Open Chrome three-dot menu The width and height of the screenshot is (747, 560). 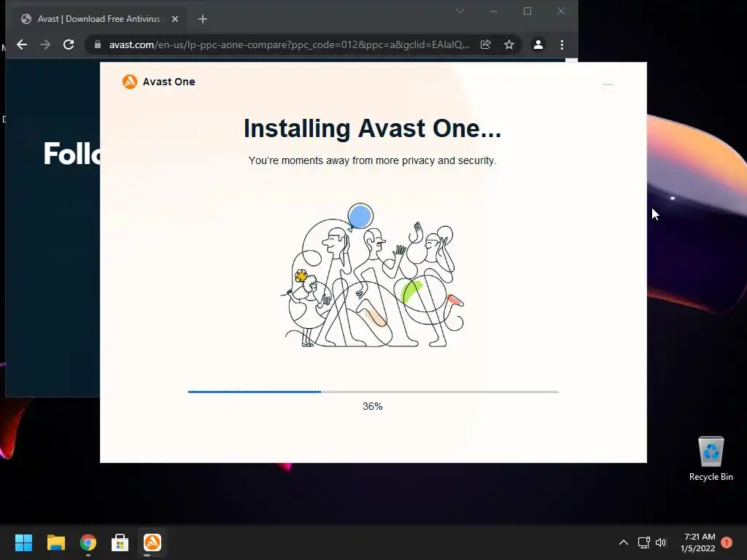pyautogui.click(x=562, y=44)
